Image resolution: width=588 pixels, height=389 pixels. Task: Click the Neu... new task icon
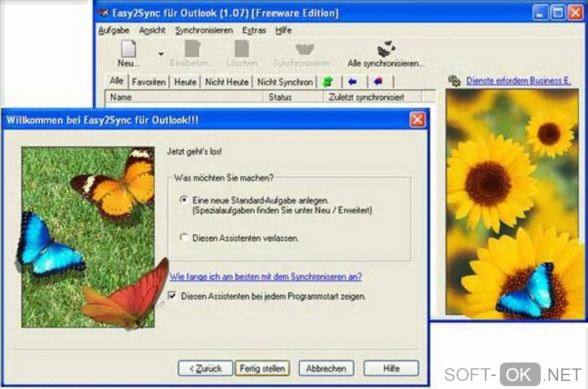pos(128,50)
